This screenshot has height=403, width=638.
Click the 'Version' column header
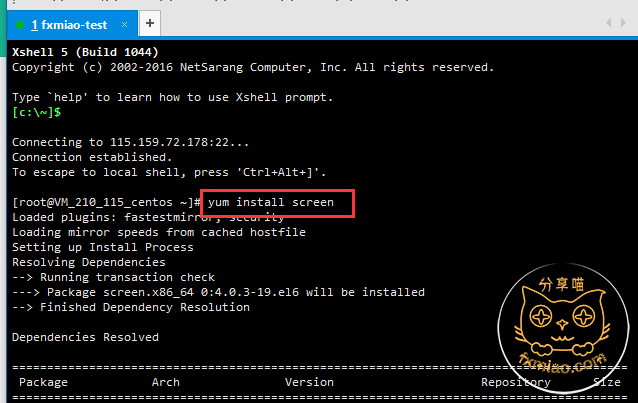(x=309, y=382)
